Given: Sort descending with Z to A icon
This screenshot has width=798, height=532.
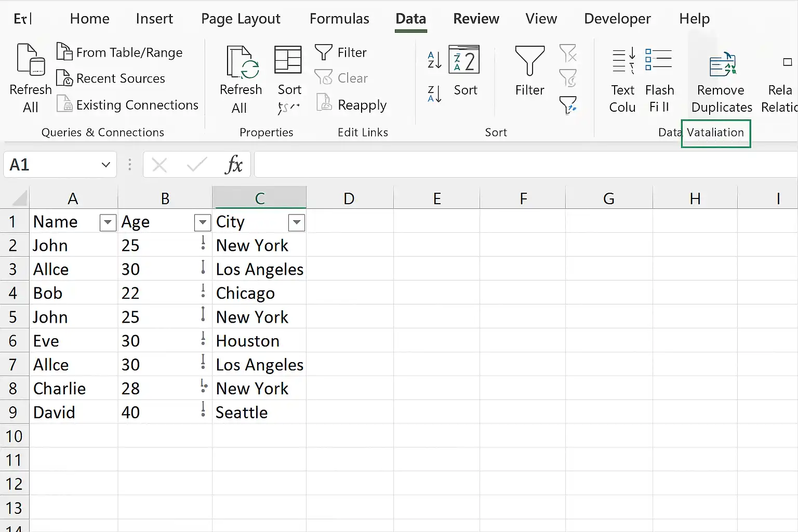Looking at the screenshot, I should coord(434,94).
